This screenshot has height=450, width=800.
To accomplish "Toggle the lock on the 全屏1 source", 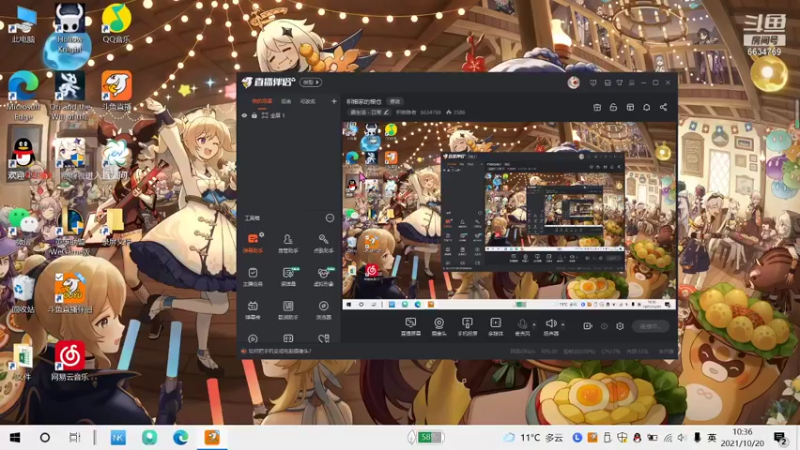I will point(254,116).
